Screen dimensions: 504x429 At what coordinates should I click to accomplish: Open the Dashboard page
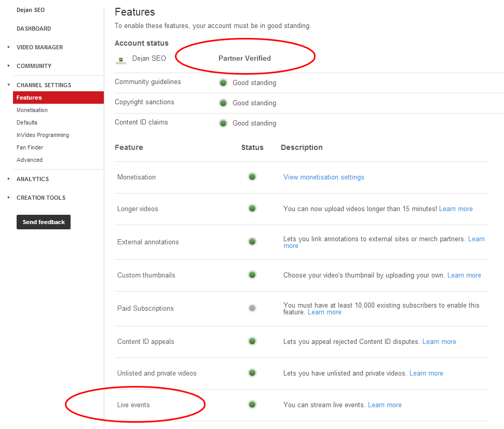click(34, 29)
